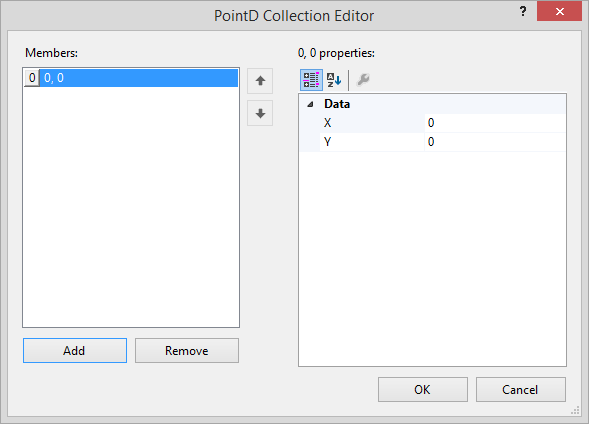Click the question mark help button

point(523,12)
